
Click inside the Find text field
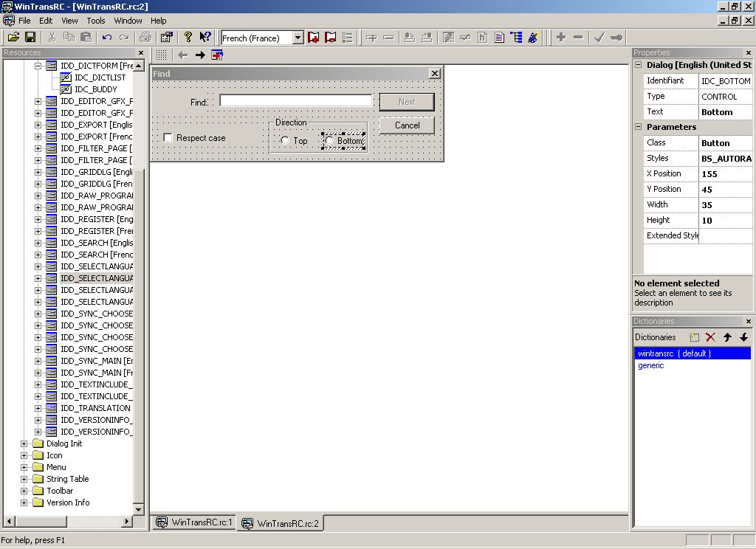[x=295, y=101]
